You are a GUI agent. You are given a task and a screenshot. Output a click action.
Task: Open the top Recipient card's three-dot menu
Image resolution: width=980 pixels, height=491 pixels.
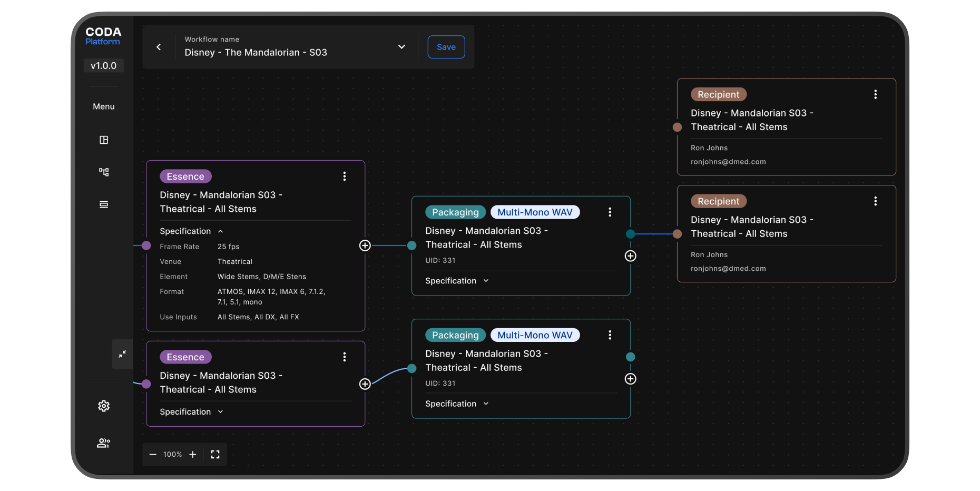tap(875, 94)
